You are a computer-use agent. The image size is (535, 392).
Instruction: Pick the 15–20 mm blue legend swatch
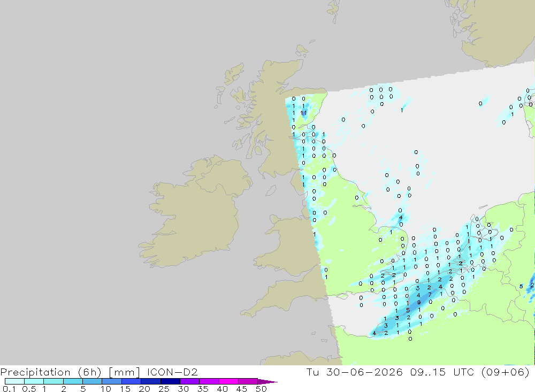(132, 381)
